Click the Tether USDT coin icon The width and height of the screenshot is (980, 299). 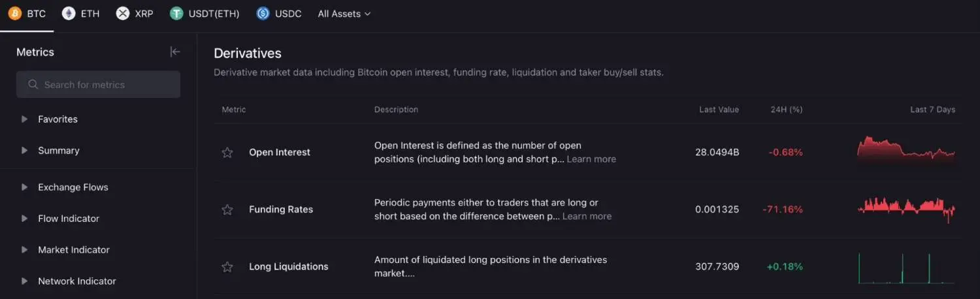pos(176,14)
